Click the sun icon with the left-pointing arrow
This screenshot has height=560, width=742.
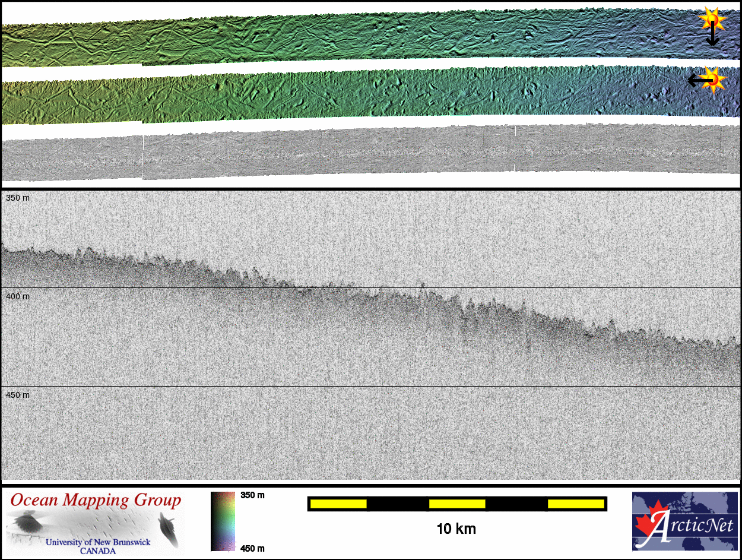tap(714, 78)
